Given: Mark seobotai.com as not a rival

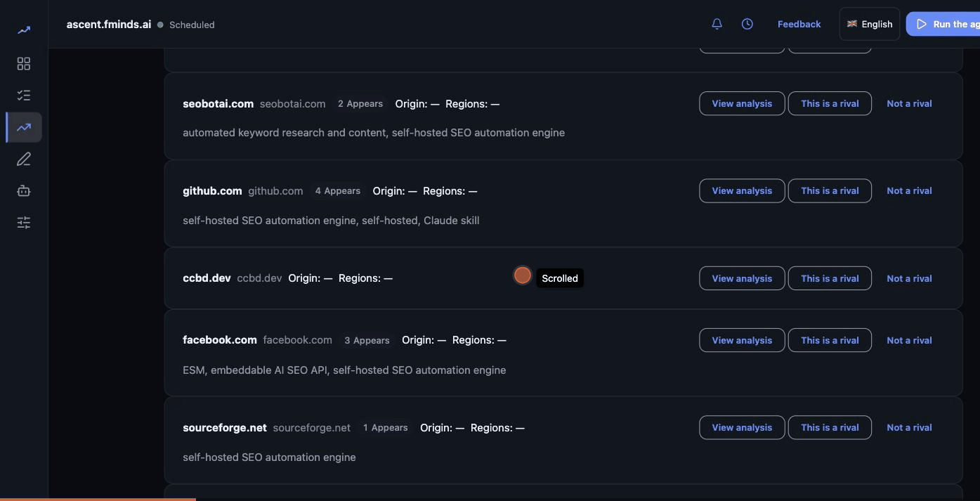Looking at the screenshot, I should tap(909, 103).
